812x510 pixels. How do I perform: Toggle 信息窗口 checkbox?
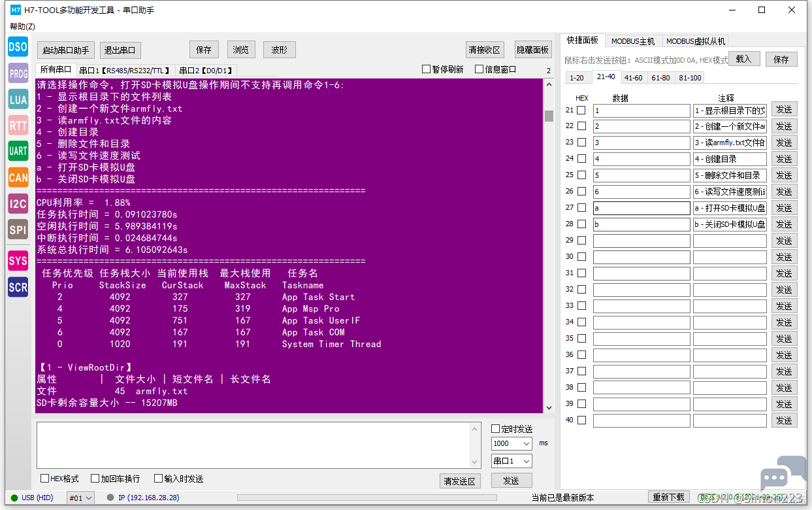tap(479, 69)
